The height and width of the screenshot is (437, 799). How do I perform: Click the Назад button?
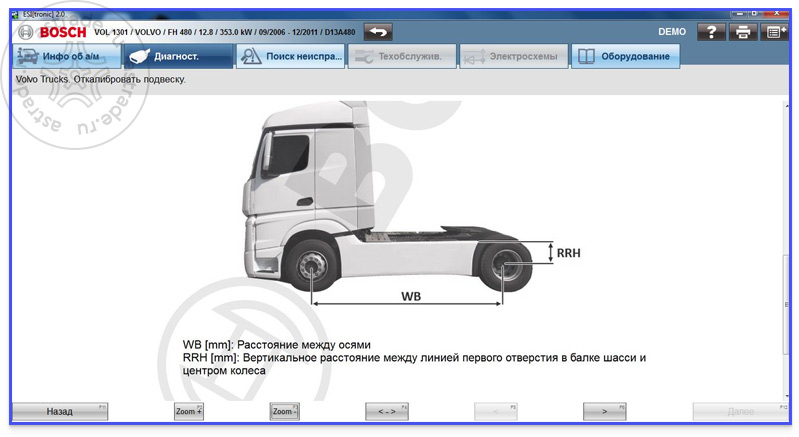pyautogui.click(x=60, y=412)
